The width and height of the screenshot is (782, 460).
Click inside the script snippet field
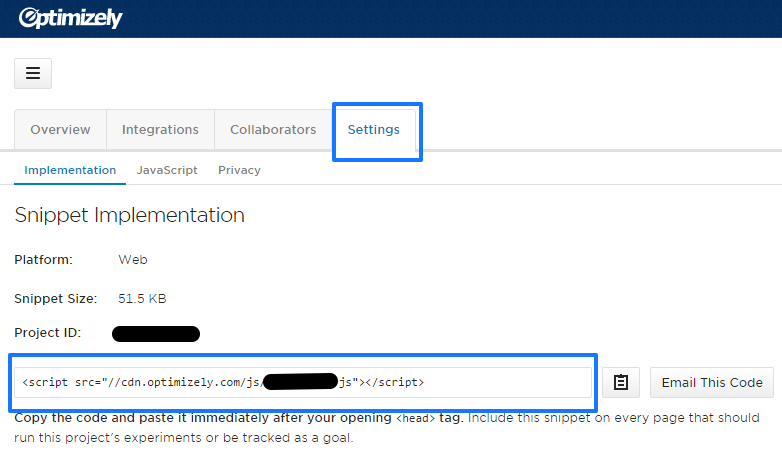pos(303,383)
